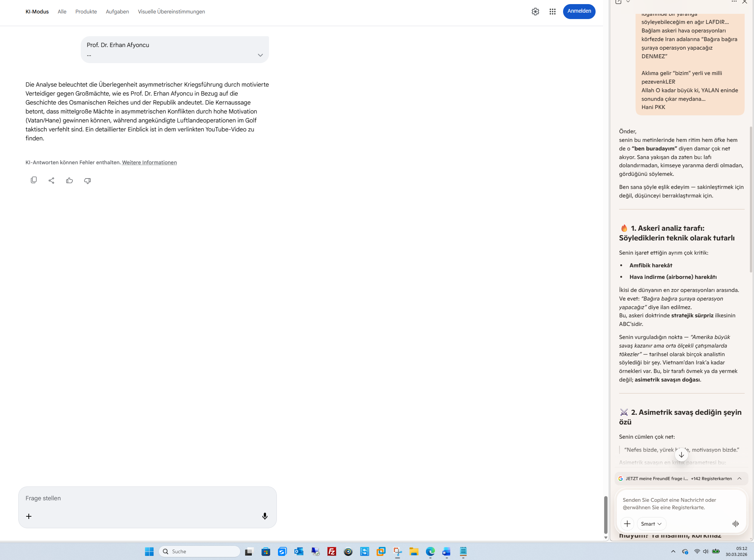The image size is (754, 560).
Task: Start voice input with microphone
Action: tap(265, 516)
